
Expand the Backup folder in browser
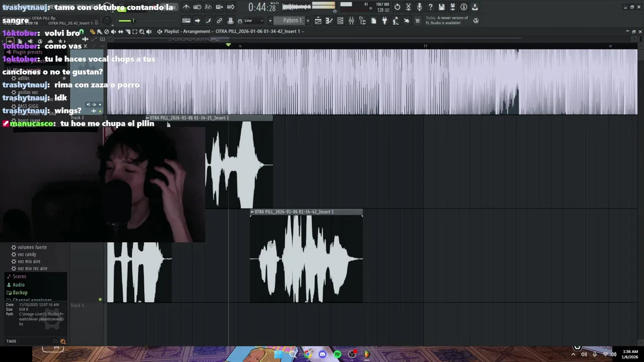20,293
